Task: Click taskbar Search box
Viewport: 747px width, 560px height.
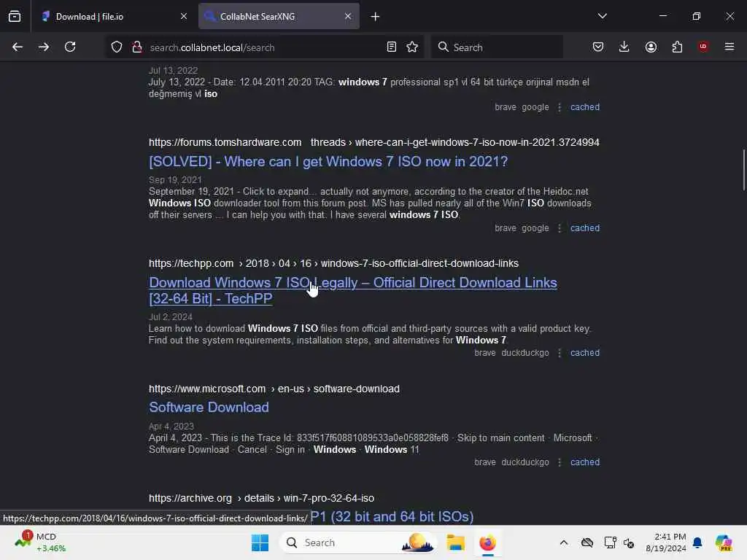Action: point(358,542)
